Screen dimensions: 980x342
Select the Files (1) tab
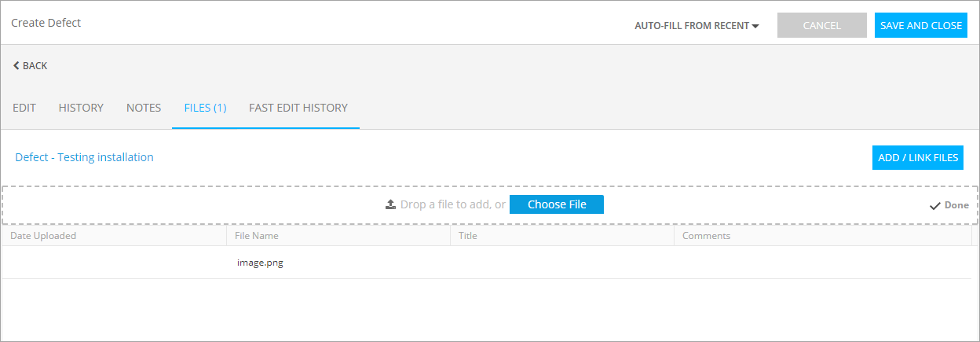(x=205, y=108)
